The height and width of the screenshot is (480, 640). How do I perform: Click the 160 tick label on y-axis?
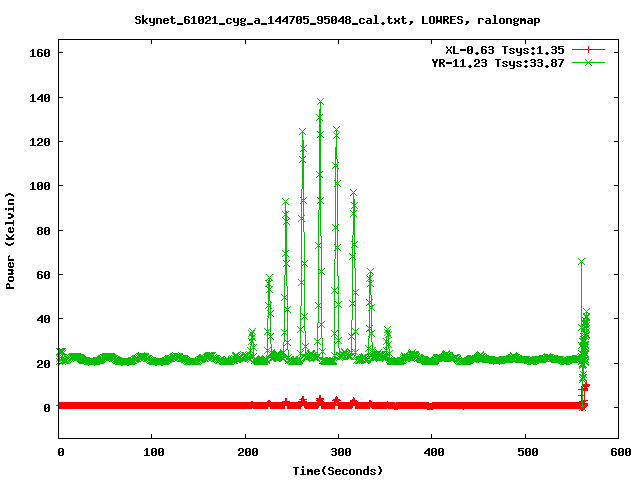(40, 53)
